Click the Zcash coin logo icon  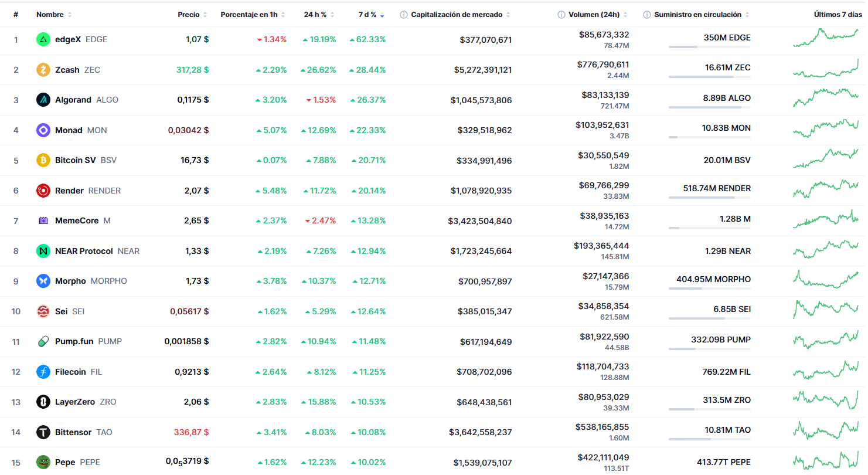pos(43,70)
